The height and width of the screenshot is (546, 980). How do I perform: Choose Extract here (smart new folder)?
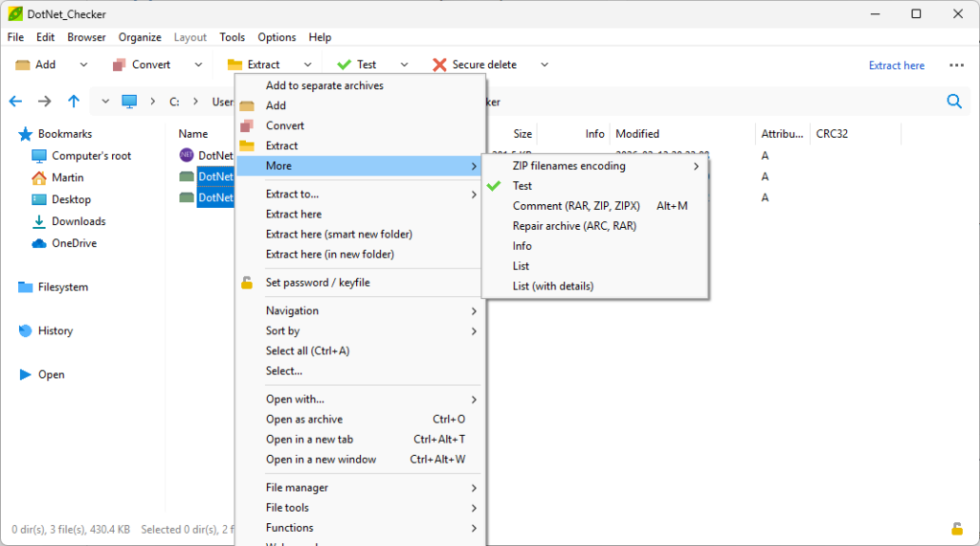(339, 234)
